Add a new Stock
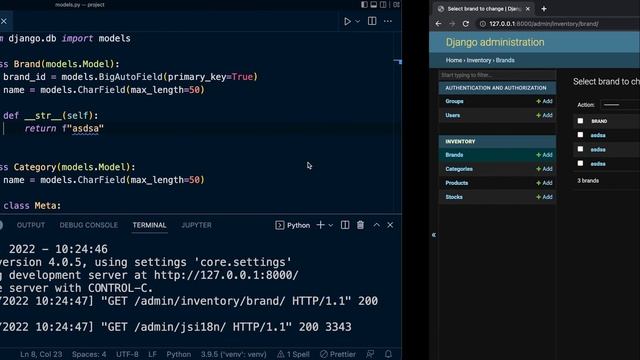The height and width of the screenshot is (360, 640). (544, 197)
